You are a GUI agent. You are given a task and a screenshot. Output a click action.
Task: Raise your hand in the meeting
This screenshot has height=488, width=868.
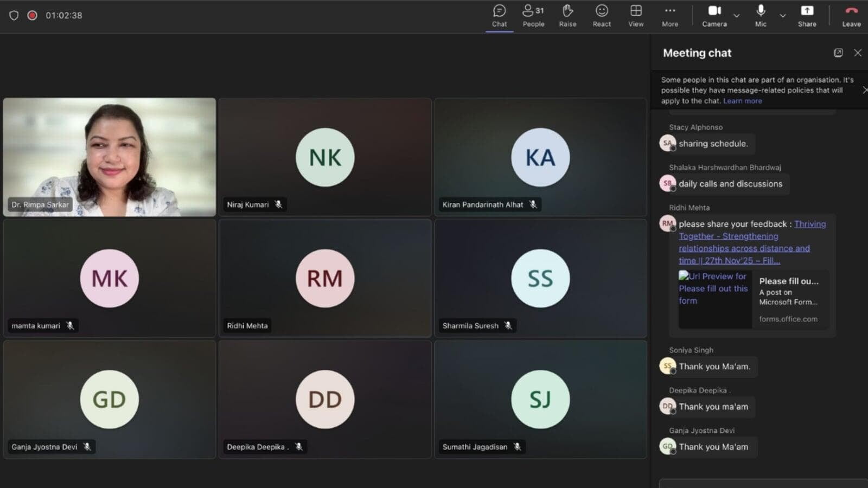(567, 16)
